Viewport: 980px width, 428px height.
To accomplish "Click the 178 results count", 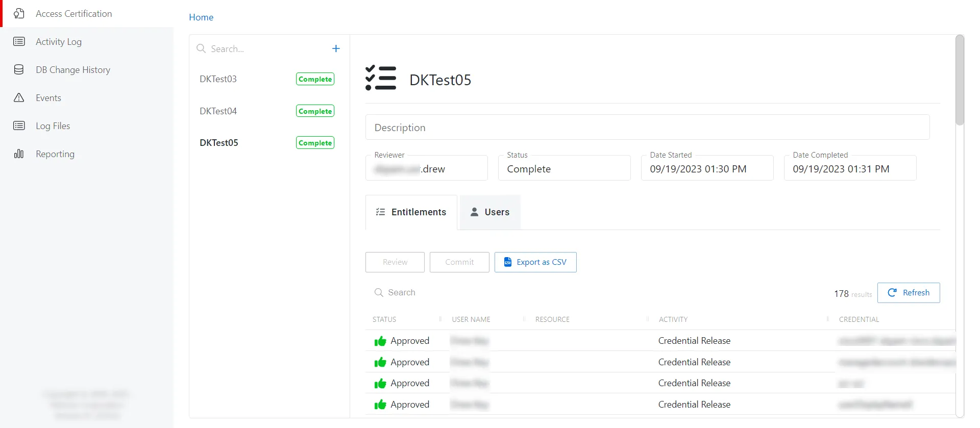I will [853, 294].
